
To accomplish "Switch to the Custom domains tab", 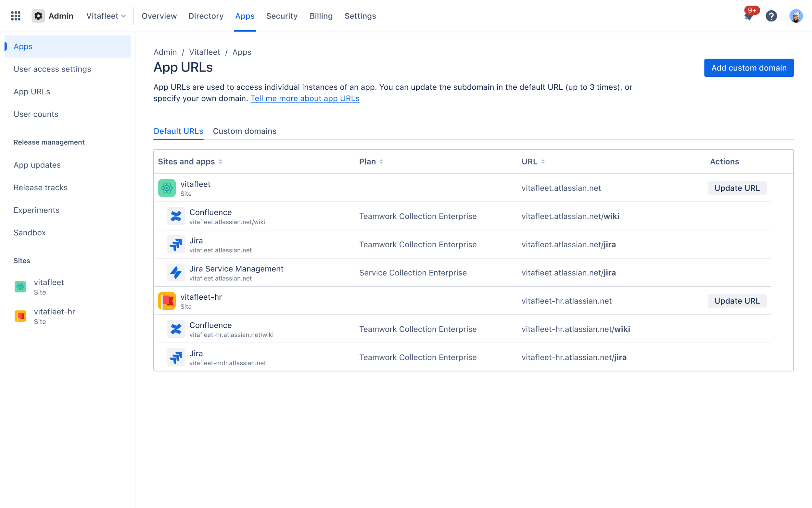I will tap(245, 131).
